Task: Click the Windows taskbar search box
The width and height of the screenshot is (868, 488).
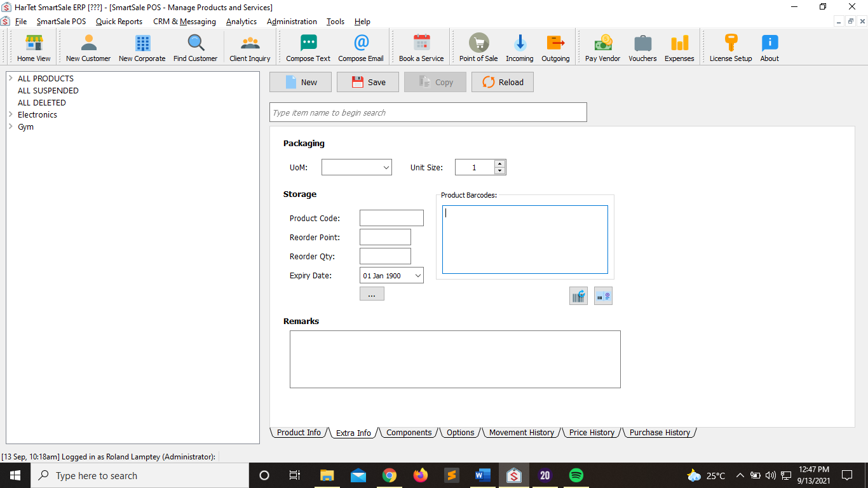Action: click(x=140, y=475)
